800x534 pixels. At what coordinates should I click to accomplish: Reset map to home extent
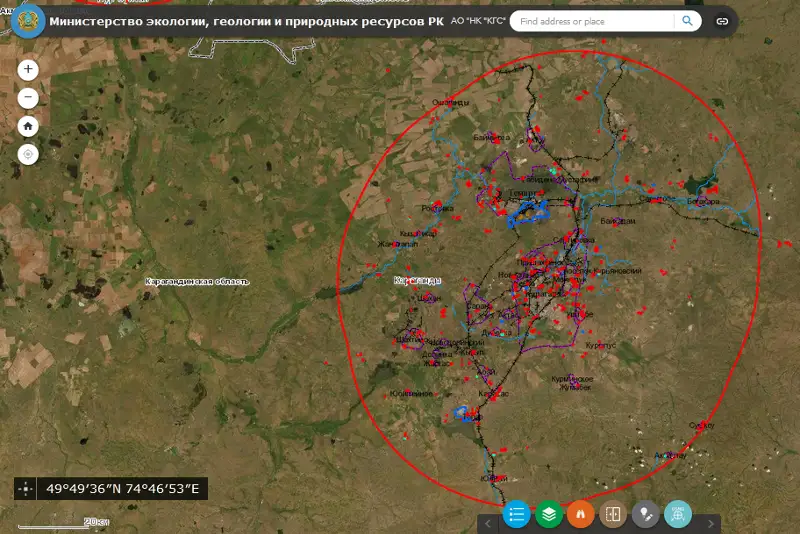(28, 126)
